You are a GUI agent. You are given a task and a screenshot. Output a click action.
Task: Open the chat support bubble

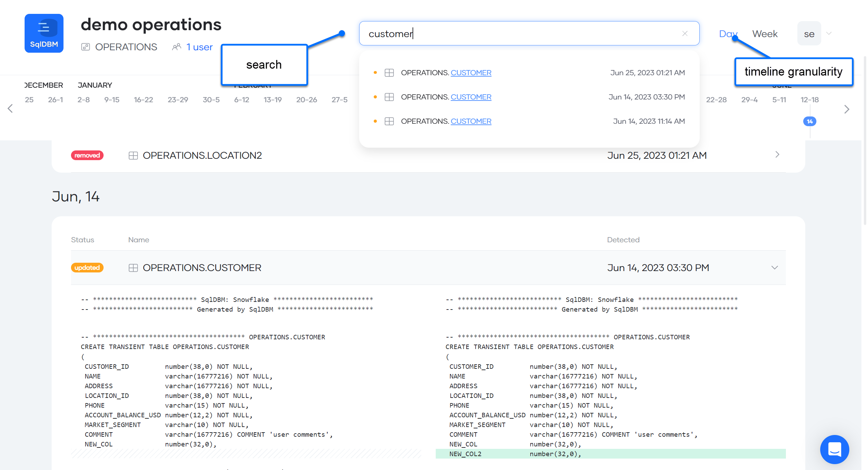click(834, 450)
